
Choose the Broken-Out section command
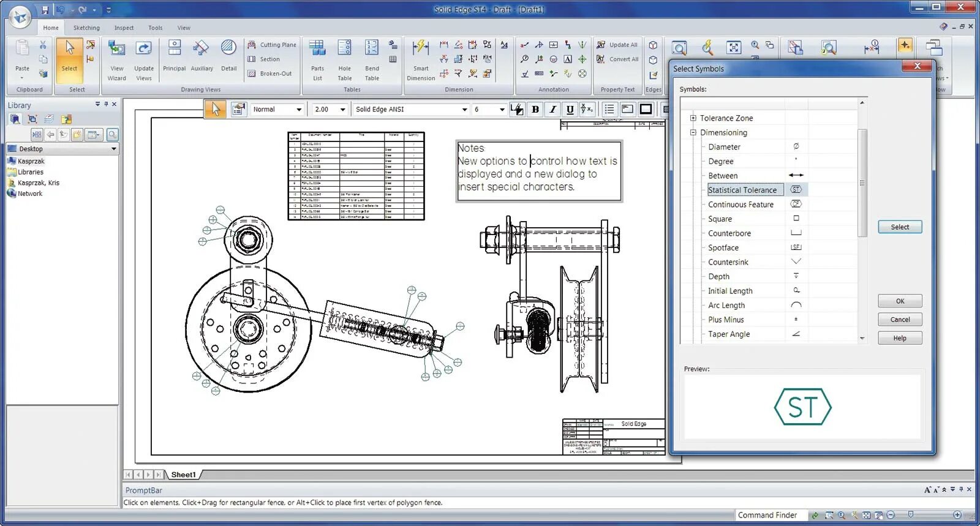[269, 73]
